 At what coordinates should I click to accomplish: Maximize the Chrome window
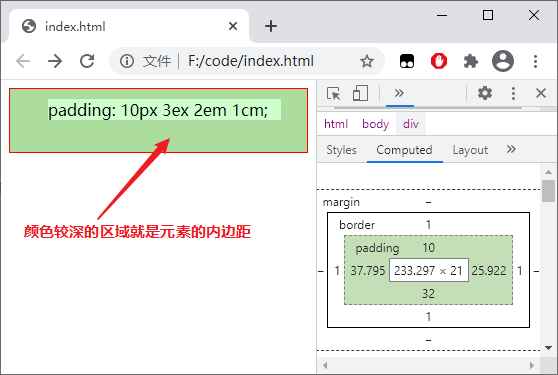[488, 15]
